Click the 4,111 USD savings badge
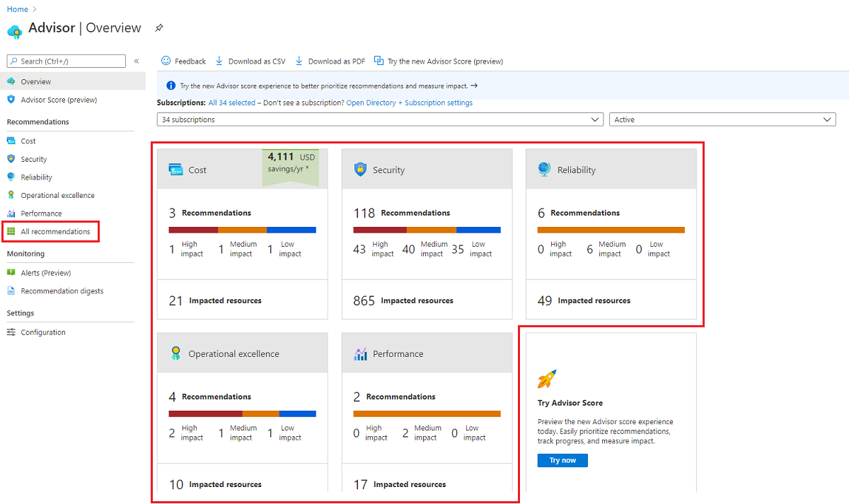 [291, 167]
